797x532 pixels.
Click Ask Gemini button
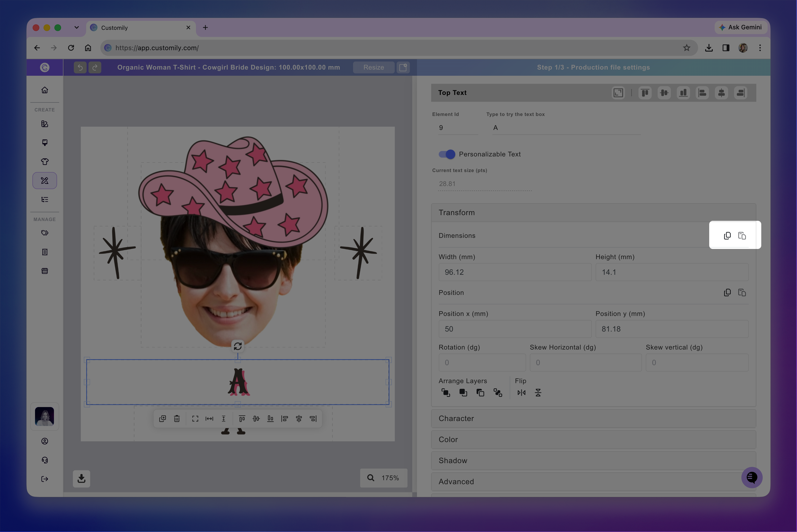[740, 27]
